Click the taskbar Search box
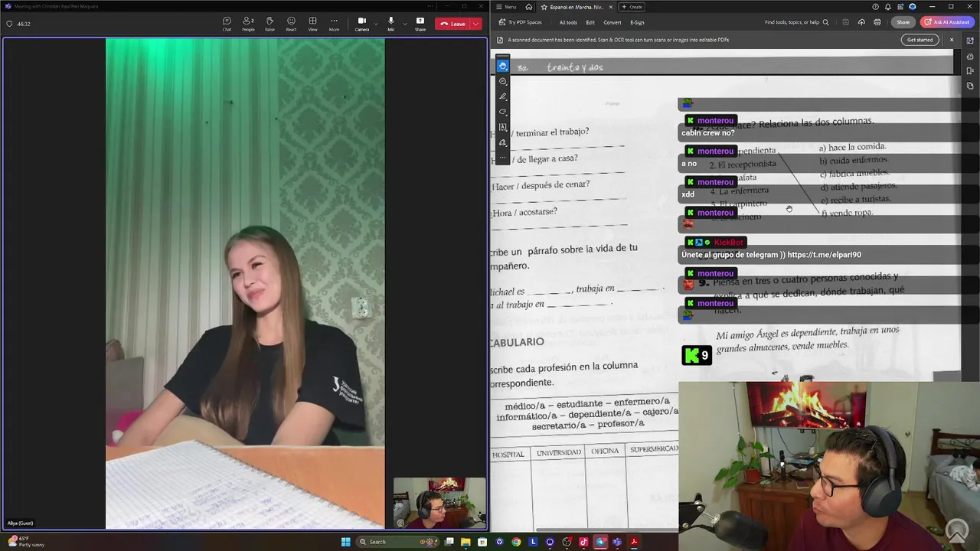The image size is (980, 551). 397,542
